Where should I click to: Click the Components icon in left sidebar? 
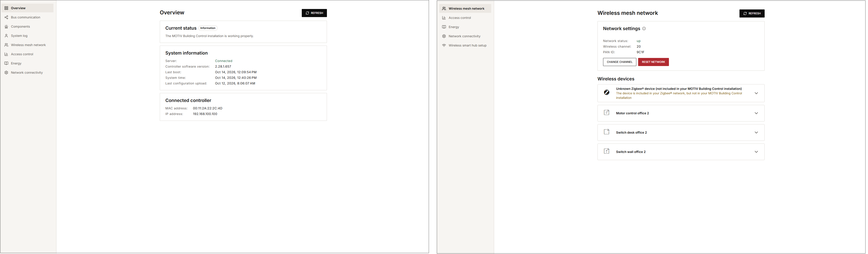tap(6, 27)
